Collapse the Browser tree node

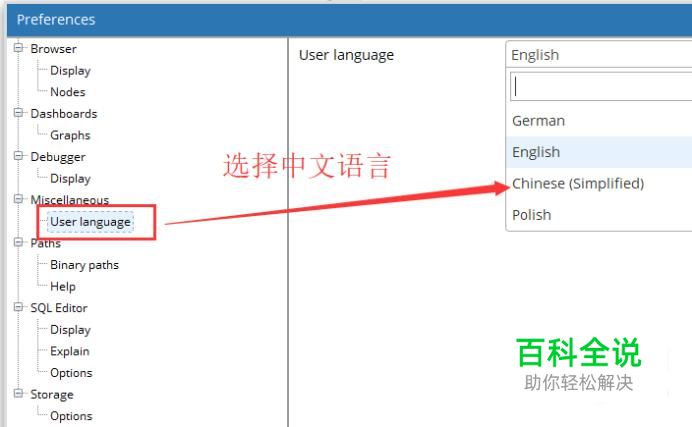pyautogui.click(x=19, y=47)
